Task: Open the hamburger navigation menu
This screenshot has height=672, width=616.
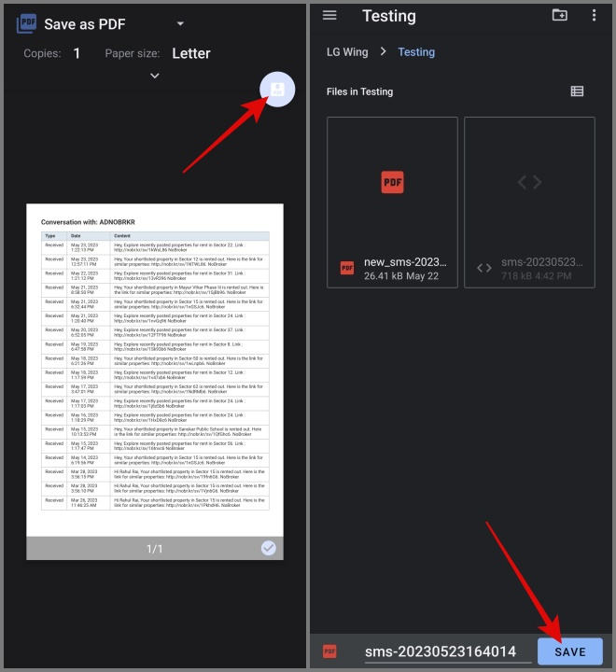Action: coord(329,15)
